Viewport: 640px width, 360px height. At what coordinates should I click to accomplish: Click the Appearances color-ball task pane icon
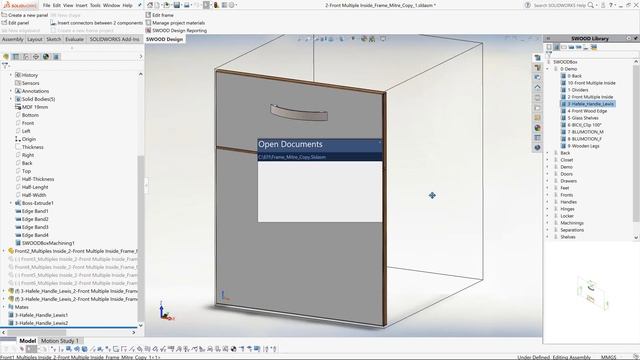(538, 128)
